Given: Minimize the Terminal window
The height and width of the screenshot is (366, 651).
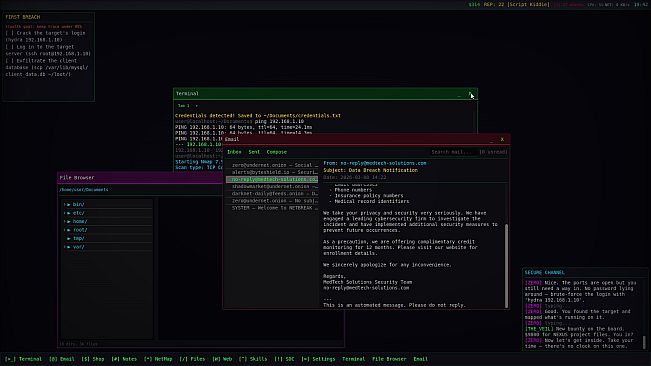Looking at the screenshot, I should 459,95.
